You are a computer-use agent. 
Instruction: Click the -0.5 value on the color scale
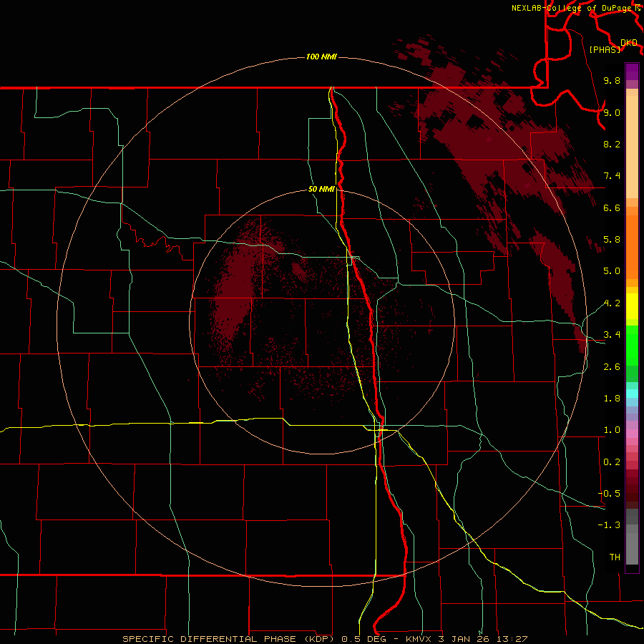[x=609, y=494]
